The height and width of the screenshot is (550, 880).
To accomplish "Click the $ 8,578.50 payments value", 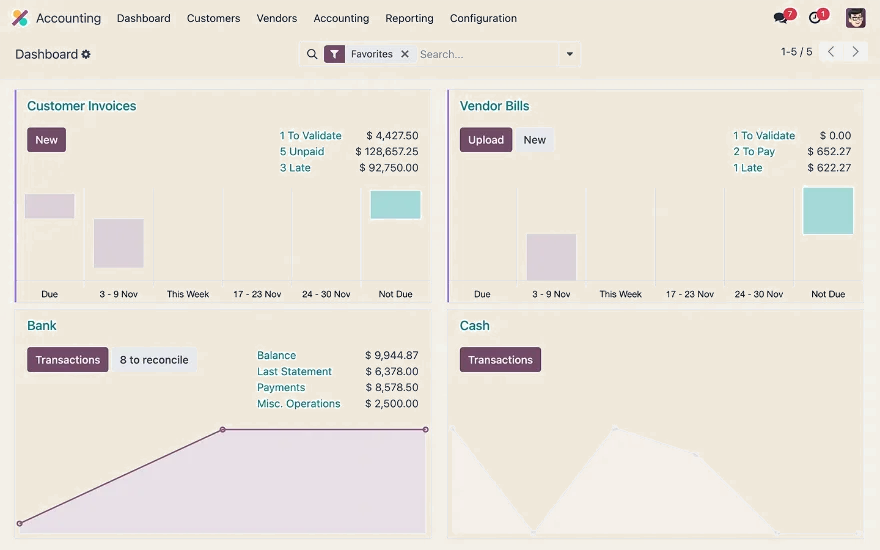I will 392,387.
